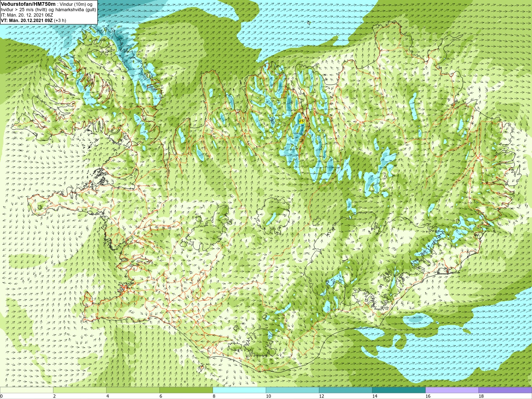The image size is (532, 399).
Task: Select the medium green 4–6 legend swatch
Action: tap(133, 390)
